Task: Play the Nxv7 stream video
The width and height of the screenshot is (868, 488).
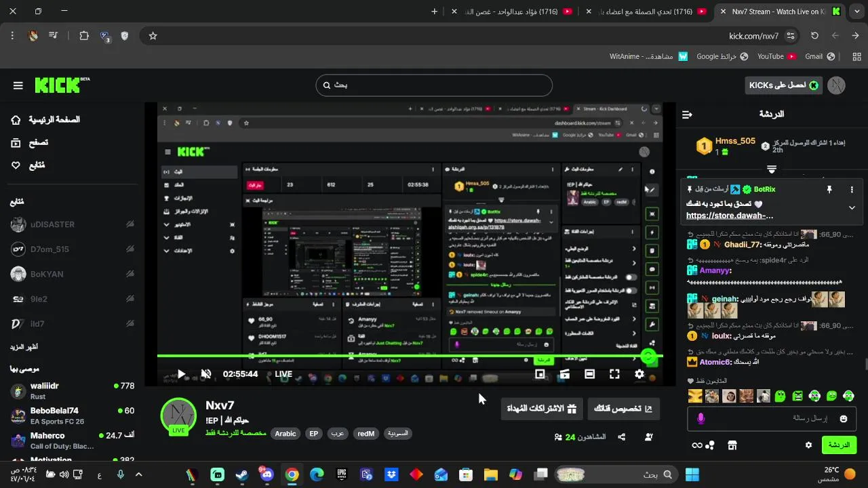Action: [181, 374]
